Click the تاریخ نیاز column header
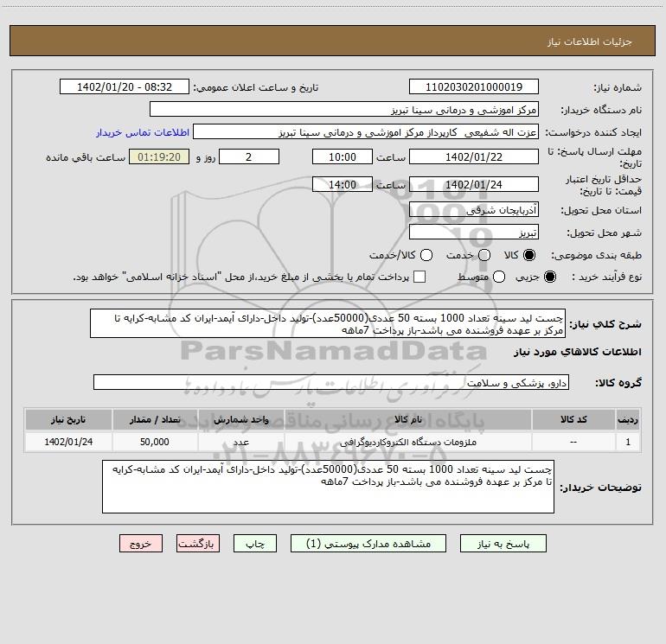This screenshot has height=644, width=666. click(x=68, y=419)
